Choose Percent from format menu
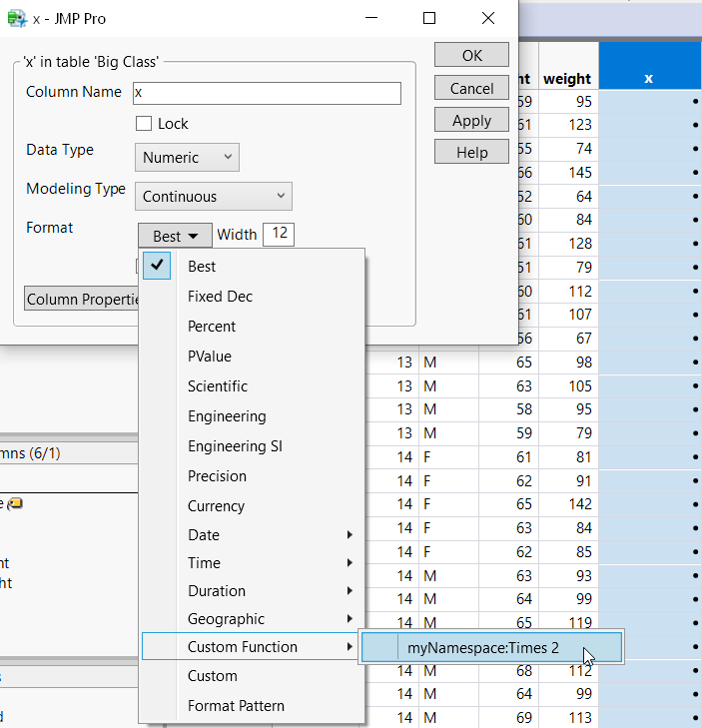702x728 pixels. (x=212, y=327)
